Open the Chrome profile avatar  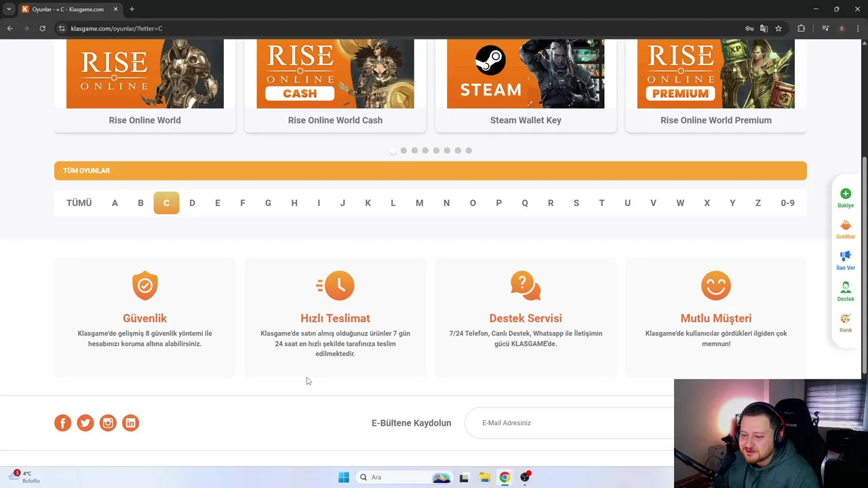[x=842, y=28]
